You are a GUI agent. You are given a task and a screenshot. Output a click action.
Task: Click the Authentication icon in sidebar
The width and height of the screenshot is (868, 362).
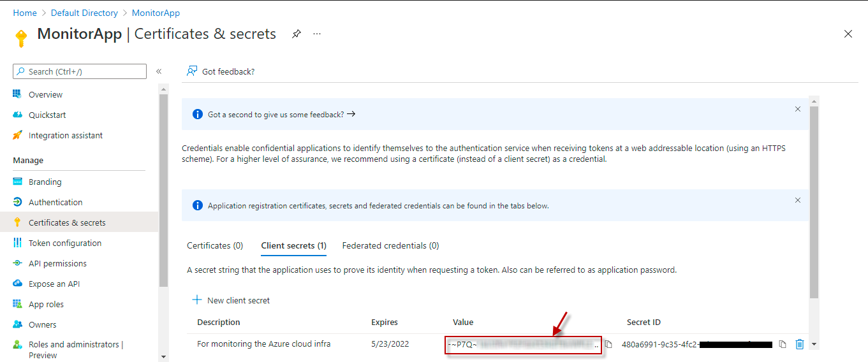17,202
